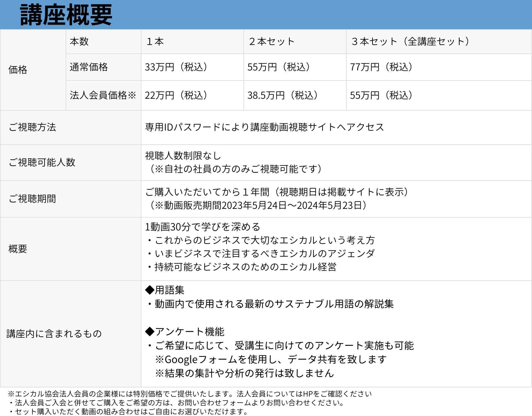Click the 本数 column label

coord(79,42)
